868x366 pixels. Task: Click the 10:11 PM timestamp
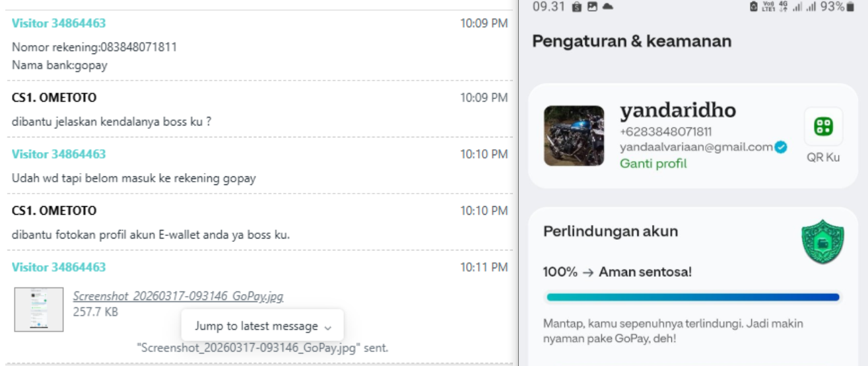pyautogui.click(x=484, y=268)
